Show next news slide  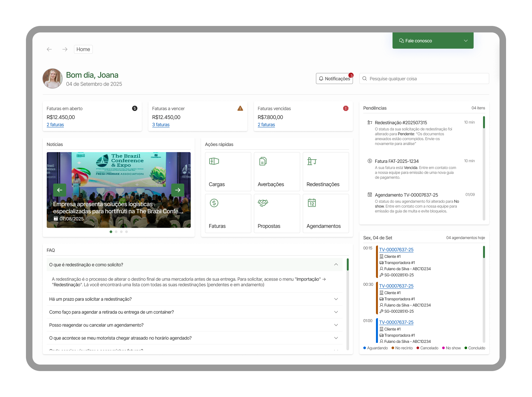pyautogui.click(x=178, y=190)
